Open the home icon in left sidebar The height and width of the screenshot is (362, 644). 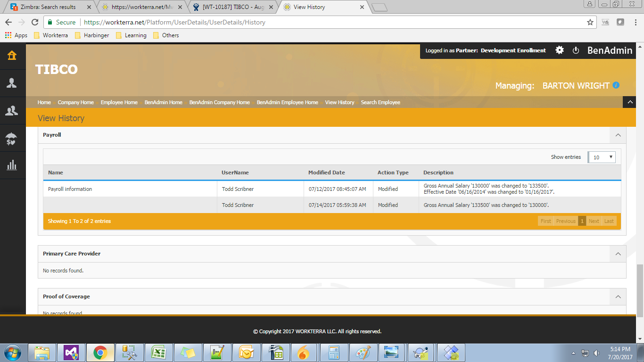point(12,56)
